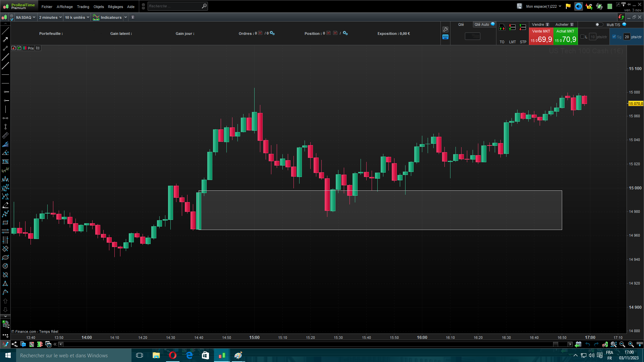The image size is (644, 362).
Task: Open the 2 minutes timeframe dropdown
Action: (50, 17)
